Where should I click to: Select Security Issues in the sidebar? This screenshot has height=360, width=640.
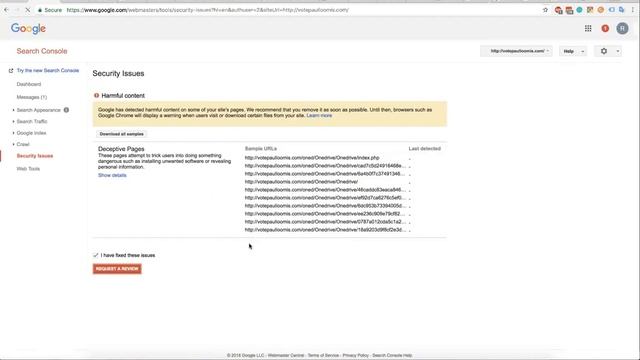tap(35, 156)
